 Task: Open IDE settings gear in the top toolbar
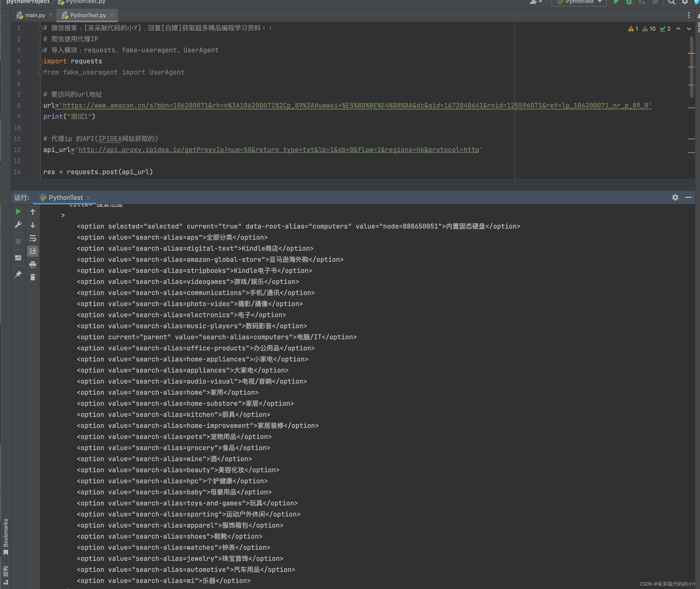pyautogui.click(x=685, y=2)
